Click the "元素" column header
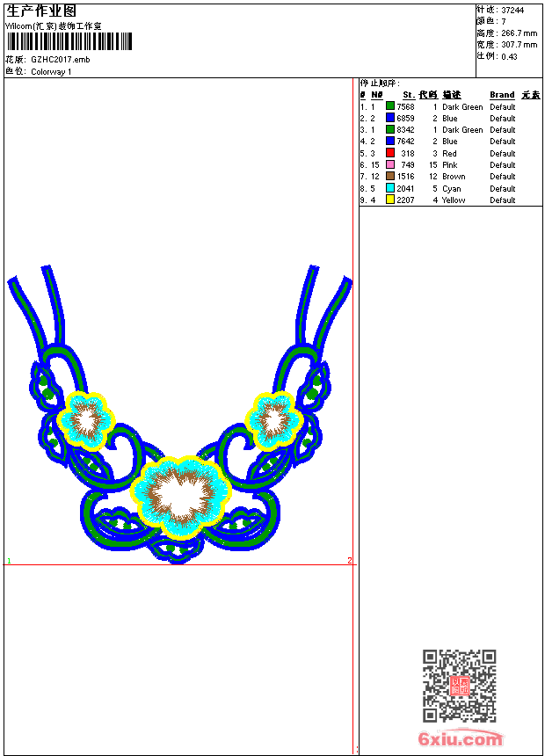The width and height of the screenshot is (545, 756). pos(531,95)
